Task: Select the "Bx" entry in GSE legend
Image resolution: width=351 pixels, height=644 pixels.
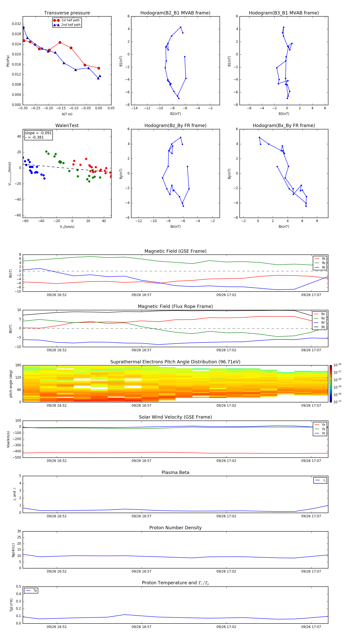Action: (x=320, y=259)
